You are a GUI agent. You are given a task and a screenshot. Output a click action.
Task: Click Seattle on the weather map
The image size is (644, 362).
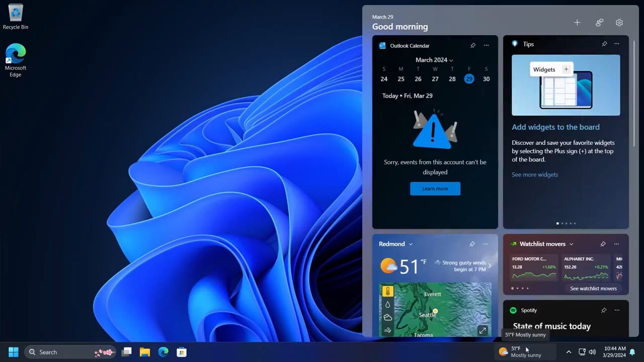[428, 315]
